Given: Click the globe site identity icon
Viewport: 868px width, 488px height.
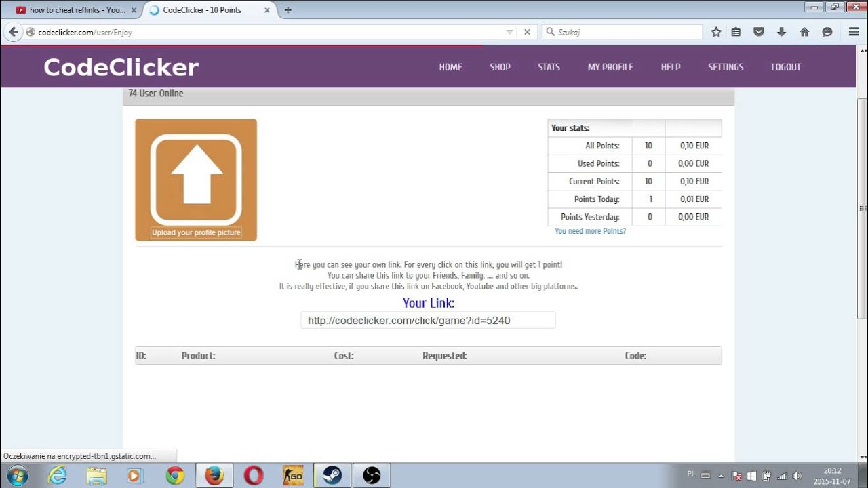Looking at the screenshot, I should (x=31, y=32).
